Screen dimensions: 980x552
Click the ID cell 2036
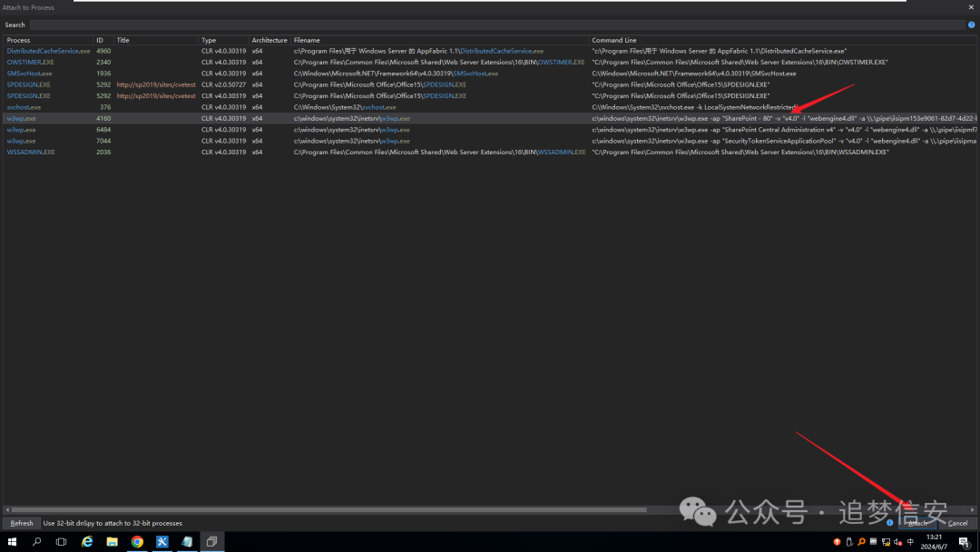[103, 153]
